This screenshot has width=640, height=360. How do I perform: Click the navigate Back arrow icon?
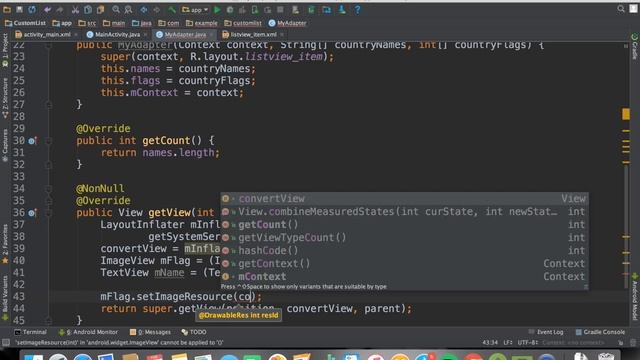point(144,9)
